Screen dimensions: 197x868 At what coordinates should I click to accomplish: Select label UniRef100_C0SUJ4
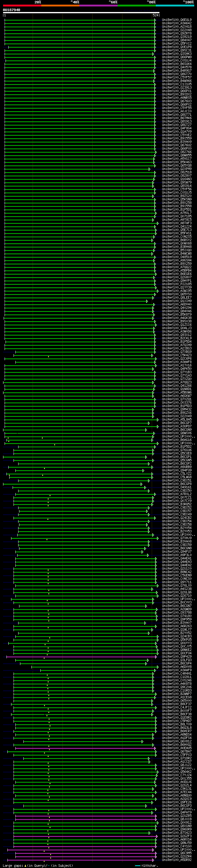click(177, 61)
